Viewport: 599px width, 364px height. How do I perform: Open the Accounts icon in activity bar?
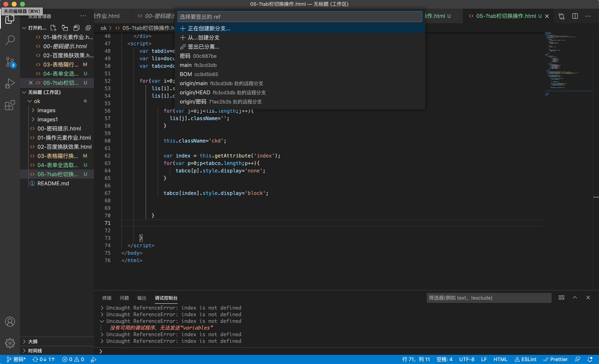pos(10,322)
